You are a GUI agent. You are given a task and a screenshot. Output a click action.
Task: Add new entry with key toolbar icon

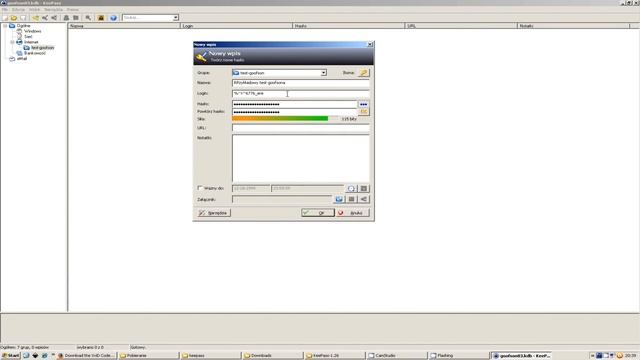point(36,18)
